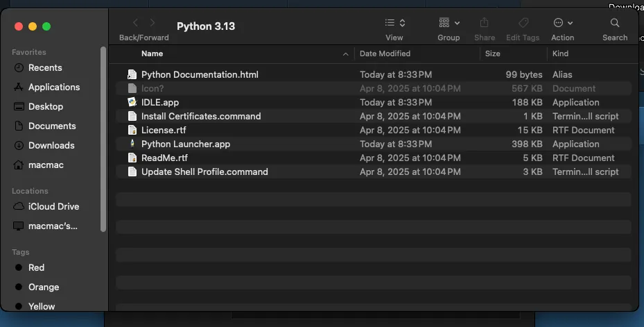
Task: Click the sidebar vertical scrollbar
Action: (103, 139)
